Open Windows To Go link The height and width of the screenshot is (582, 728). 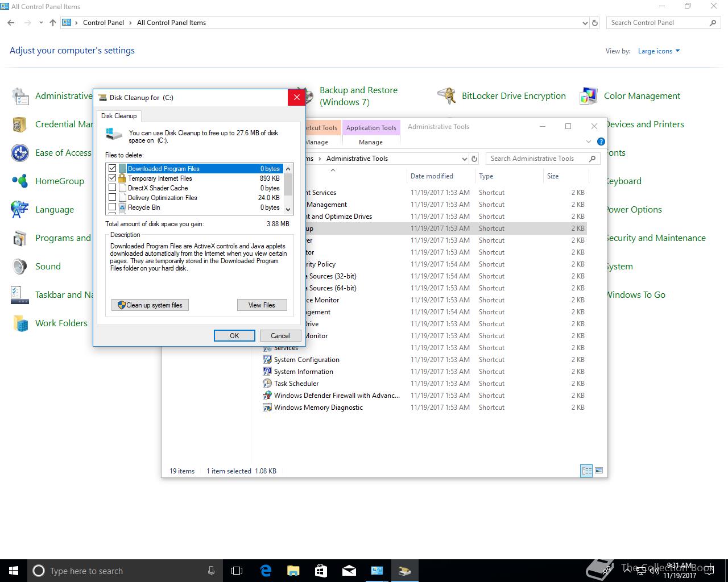click(635, 295)
